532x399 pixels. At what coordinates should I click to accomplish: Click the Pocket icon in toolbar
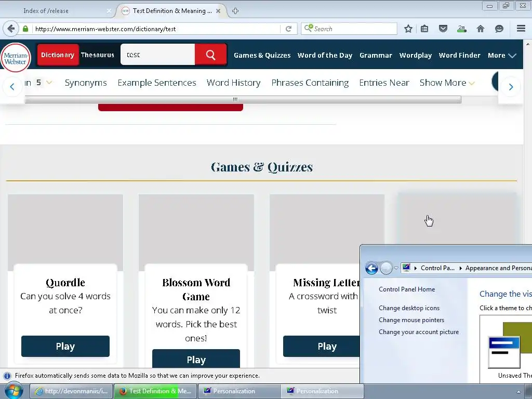[443, 29]
